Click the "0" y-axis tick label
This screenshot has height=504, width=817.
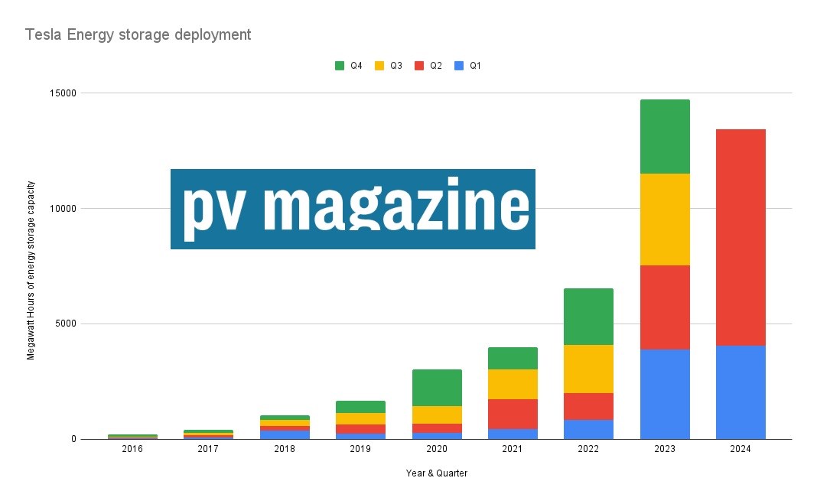pyautogui.click(x=74, y=440)
